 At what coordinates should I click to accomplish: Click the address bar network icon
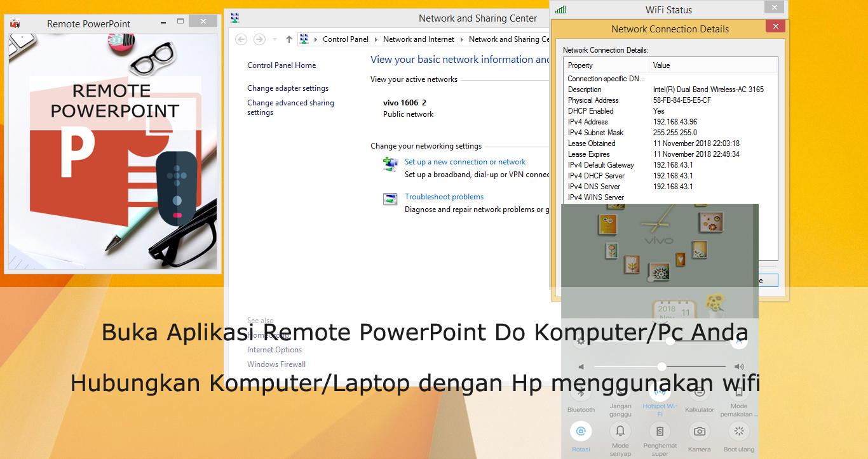(304, 39)
